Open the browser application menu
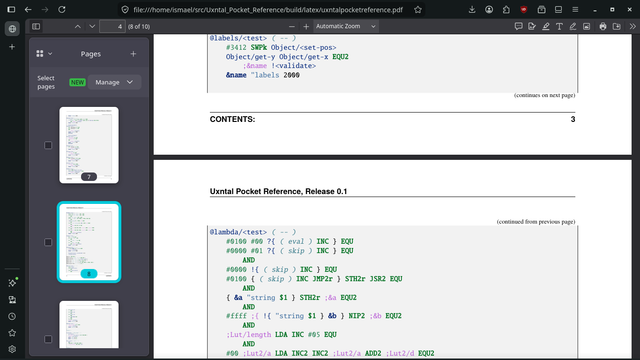 (x=575, y=9)
